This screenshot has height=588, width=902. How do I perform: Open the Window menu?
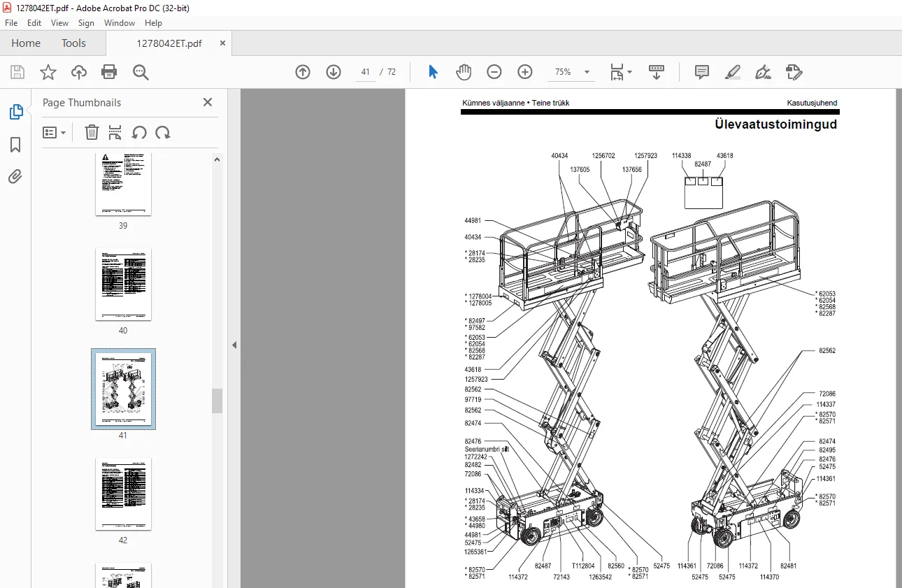click(120, 23)
